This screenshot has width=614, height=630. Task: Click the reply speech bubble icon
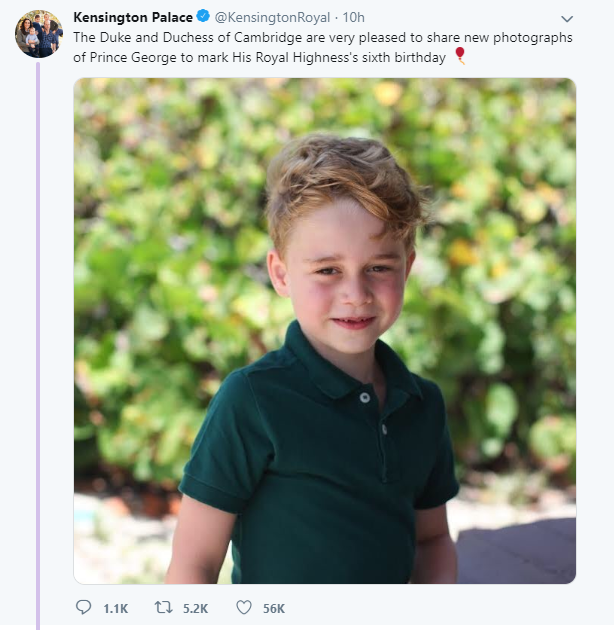[84, 608]
